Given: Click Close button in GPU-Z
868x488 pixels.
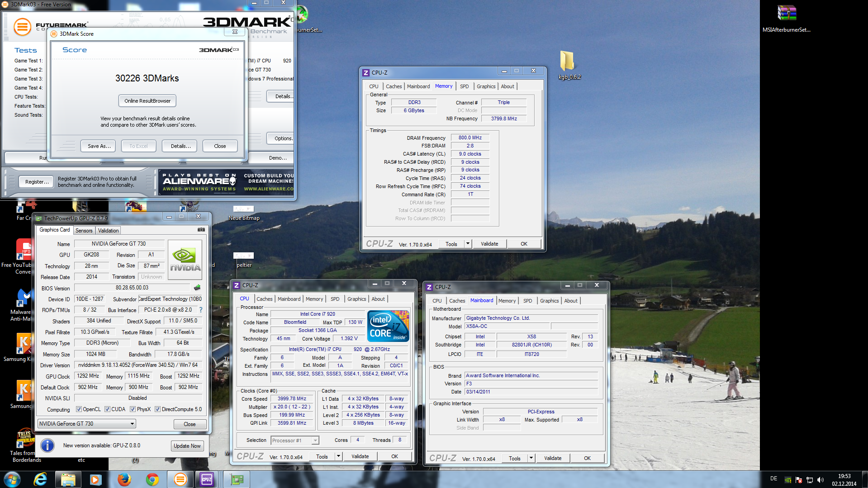Looking at the screenshot, I should tap(190, 424).
